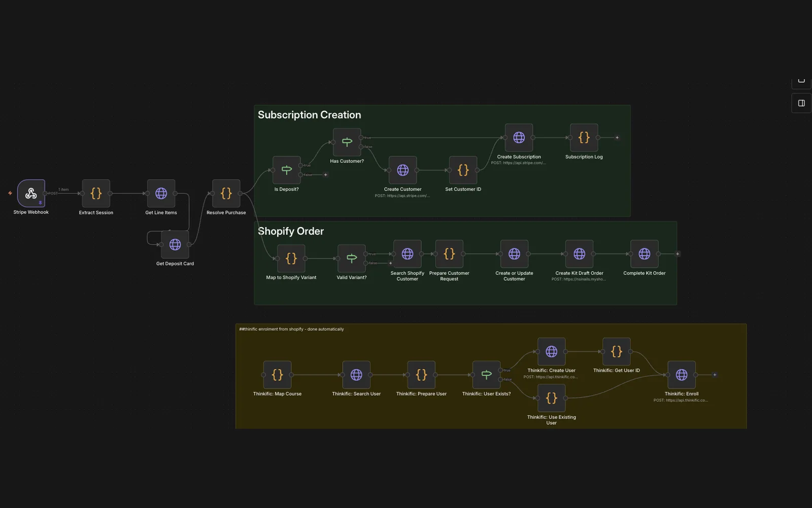Open the Thinkific: Search User node
The height and width of the screenshot is (508, 812).
point(356,375)
